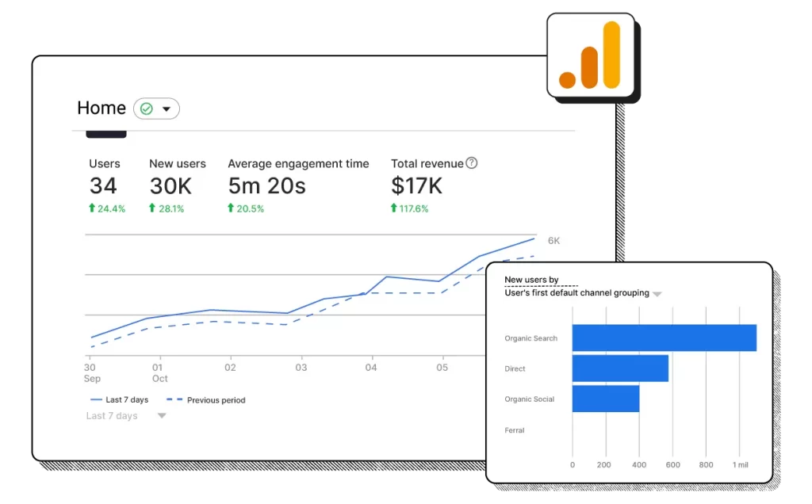Click the 28.1% growth arrow under New users
The height and width of the screenshot is (504, 812).
pos(151,208)
